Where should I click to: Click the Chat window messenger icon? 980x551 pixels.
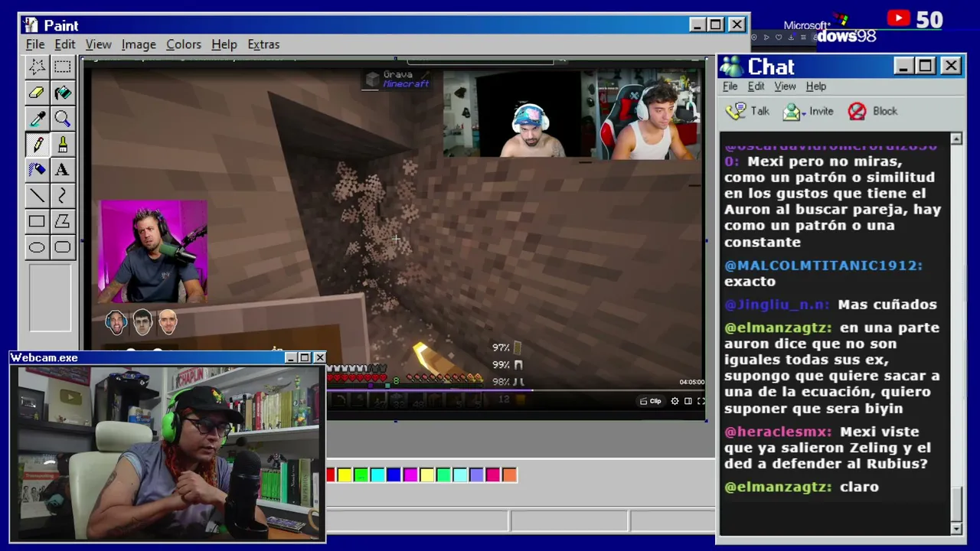732,67
